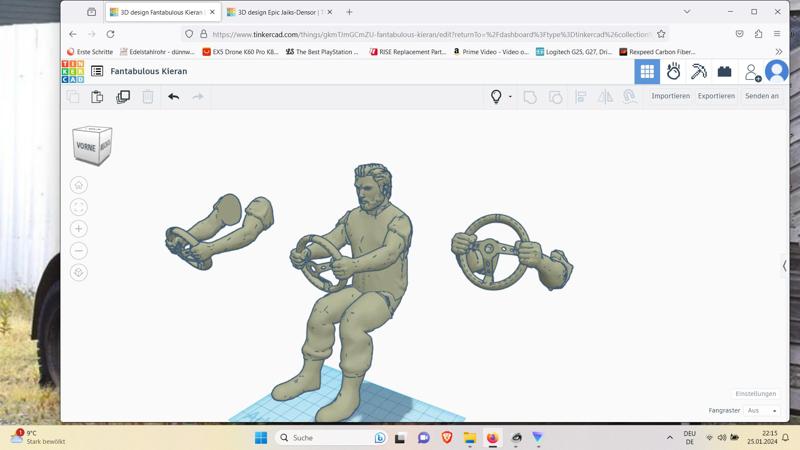Click the zoom out minus button

(x=79, y=251)
